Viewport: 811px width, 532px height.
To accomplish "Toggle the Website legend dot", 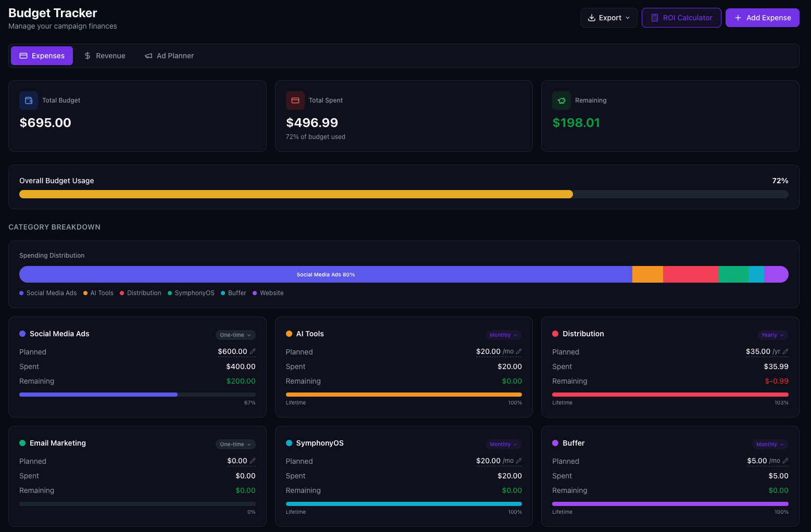I will (x=254, y=293).
